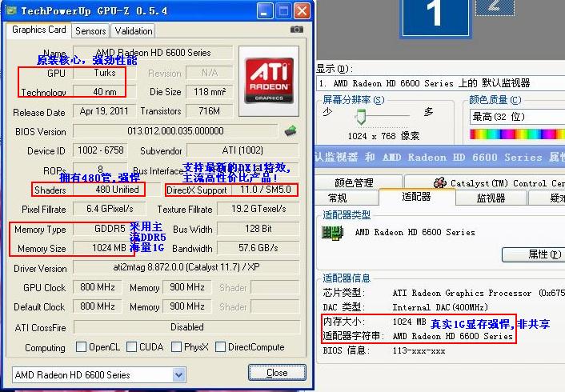This screenshot has width=565, height=392.
Task: Switch to the Validation tab
Action: pyautogui.click(x=134, y=31)
